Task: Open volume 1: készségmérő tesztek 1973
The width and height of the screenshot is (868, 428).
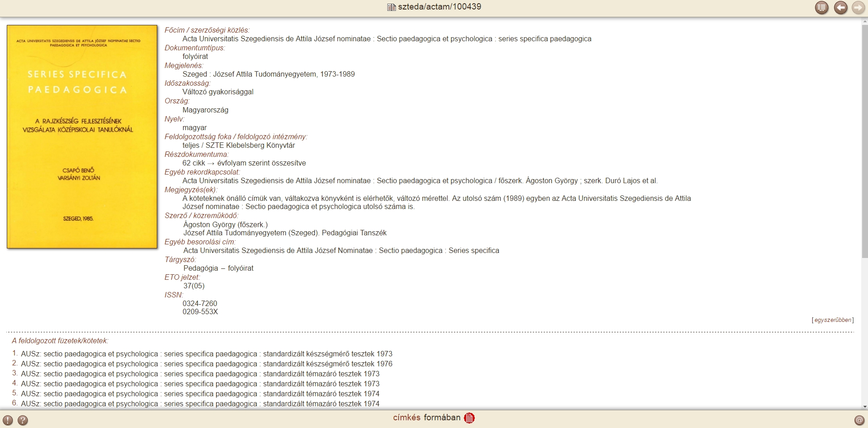Action: 207,354
